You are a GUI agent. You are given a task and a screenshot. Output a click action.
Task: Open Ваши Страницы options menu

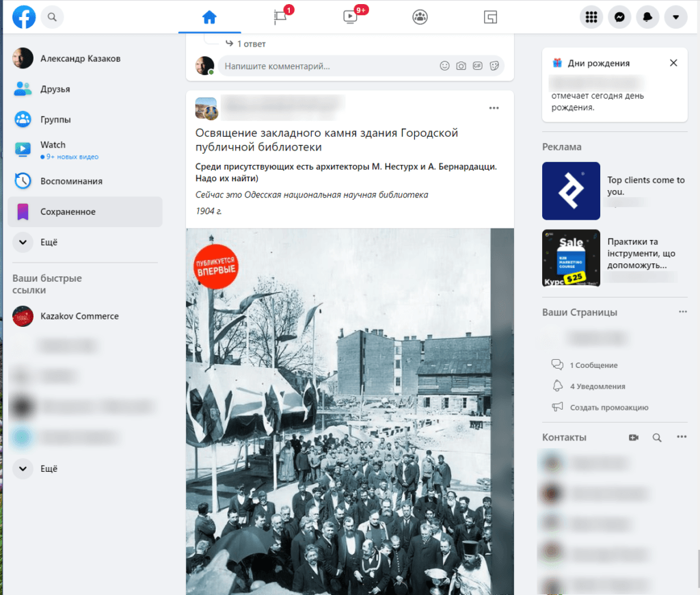[683, 312]
